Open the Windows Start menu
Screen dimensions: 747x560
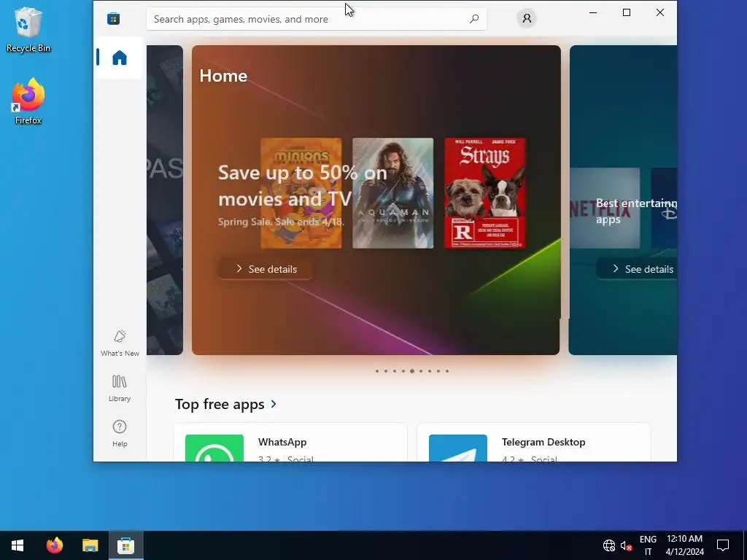pos(18,545)
